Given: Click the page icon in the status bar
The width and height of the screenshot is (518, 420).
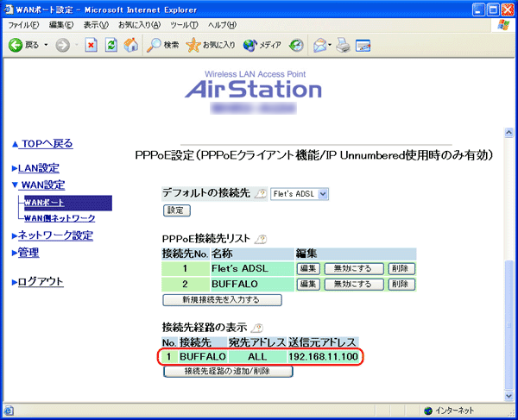Looking at the screenshot, I should (9, 411).
